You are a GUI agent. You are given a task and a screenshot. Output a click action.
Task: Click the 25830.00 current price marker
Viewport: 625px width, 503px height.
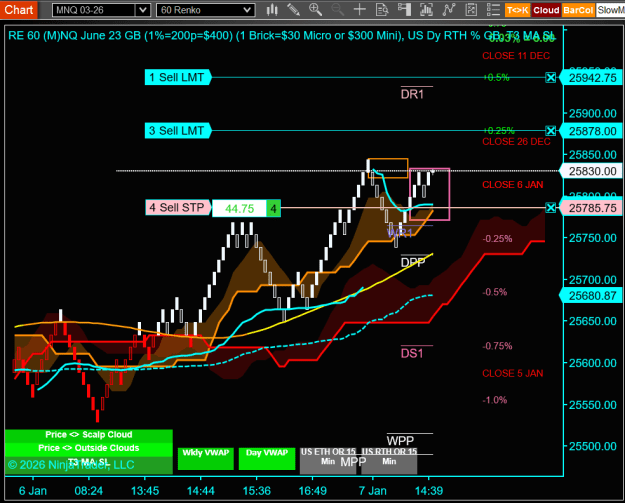[592, 171]
